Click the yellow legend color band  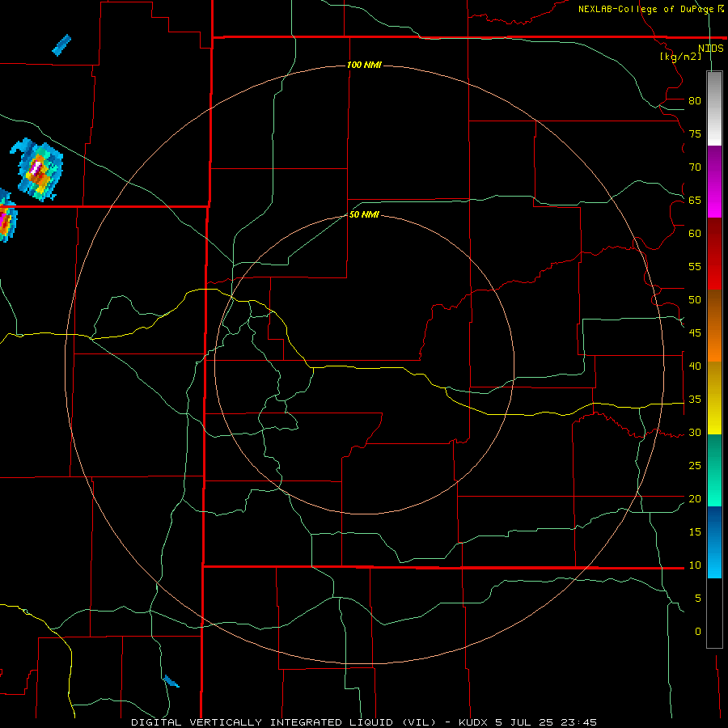pos(714,398)
